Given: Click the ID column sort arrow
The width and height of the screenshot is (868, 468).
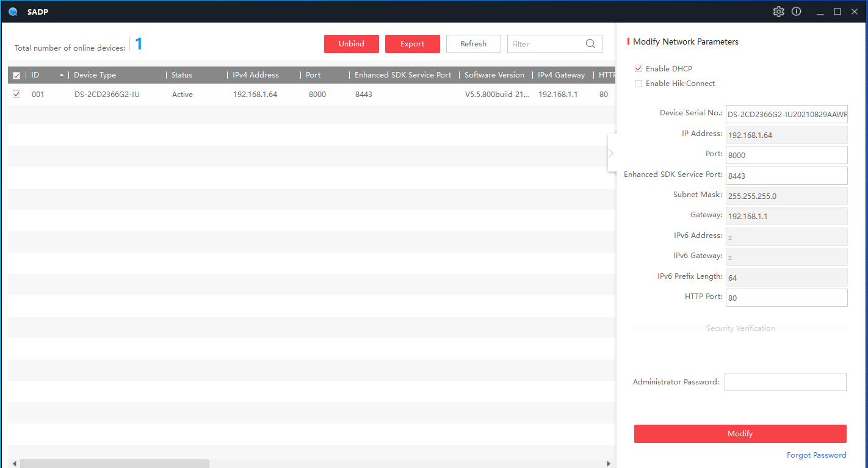Looking at the screenshot, I should [x=62, y=75].
